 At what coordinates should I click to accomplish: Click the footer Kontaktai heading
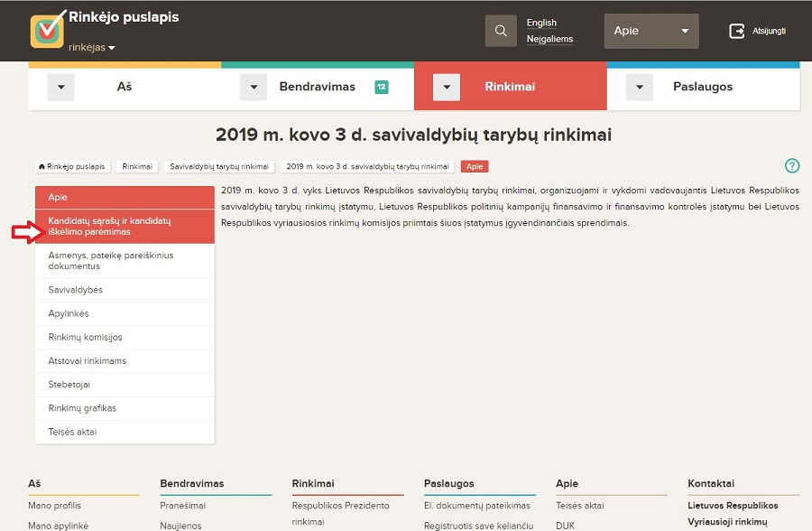[x=711, y=483]
